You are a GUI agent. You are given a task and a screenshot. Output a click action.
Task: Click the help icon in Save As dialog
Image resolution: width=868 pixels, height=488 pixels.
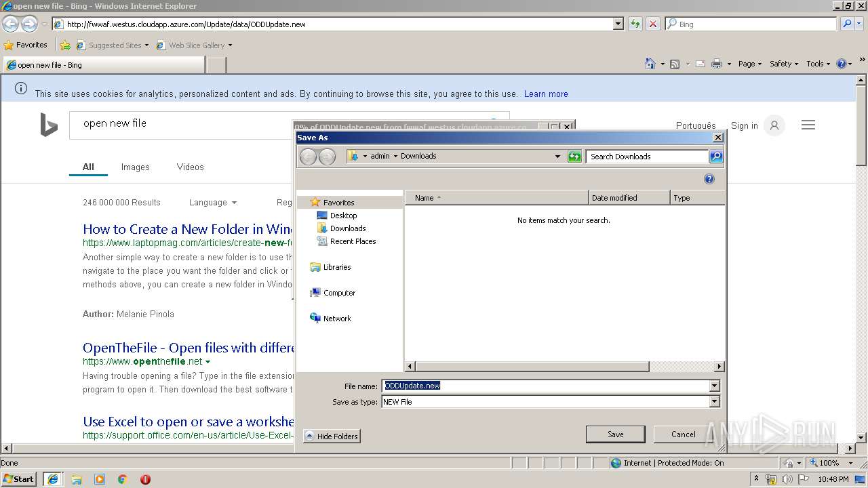click(x=709, y=179)
